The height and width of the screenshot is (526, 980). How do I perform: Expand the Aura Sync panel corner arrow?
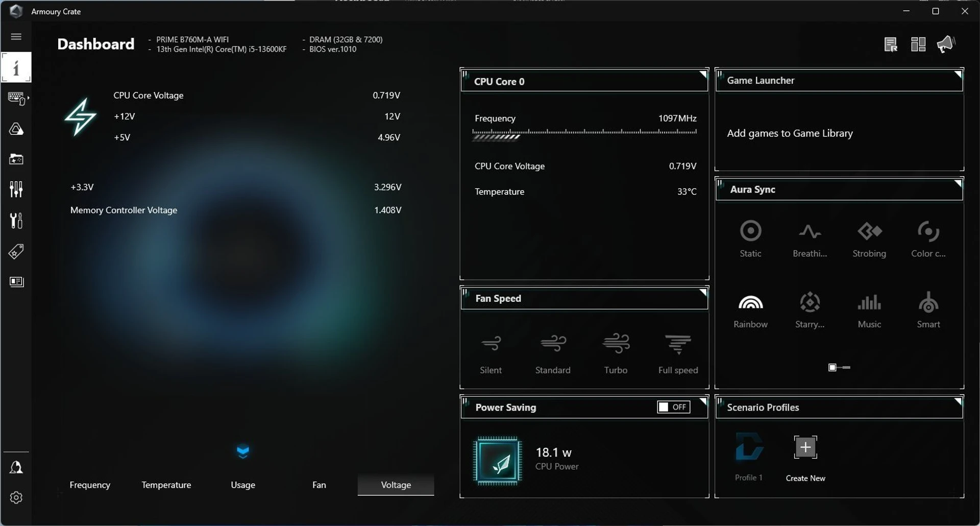tap(958, 183)
